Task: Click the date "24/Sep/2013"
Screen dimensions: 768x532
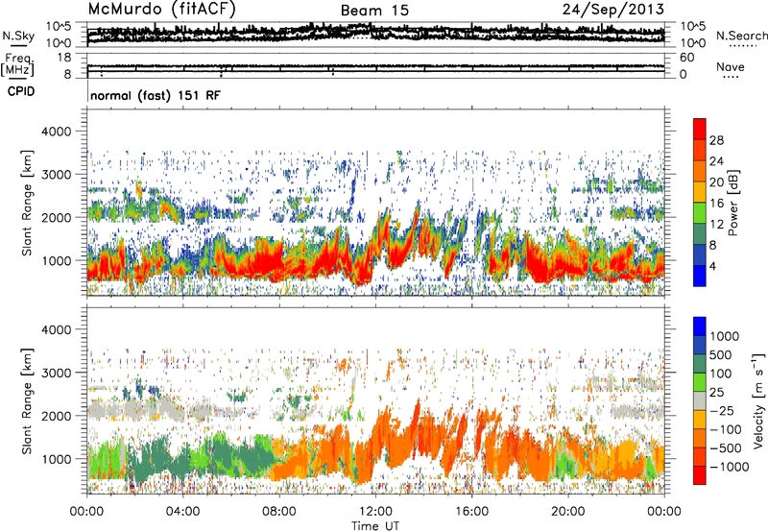Action: click(x=613, y=10)
